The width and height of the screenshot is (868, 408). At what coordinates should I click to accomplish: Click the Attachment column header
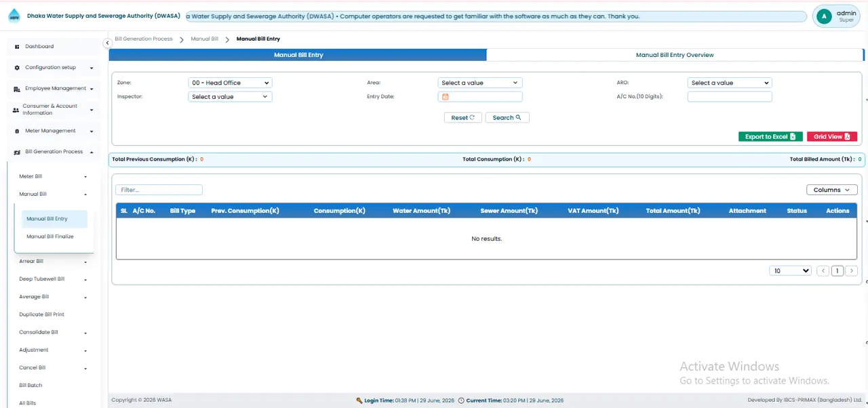tap(747, 211)
